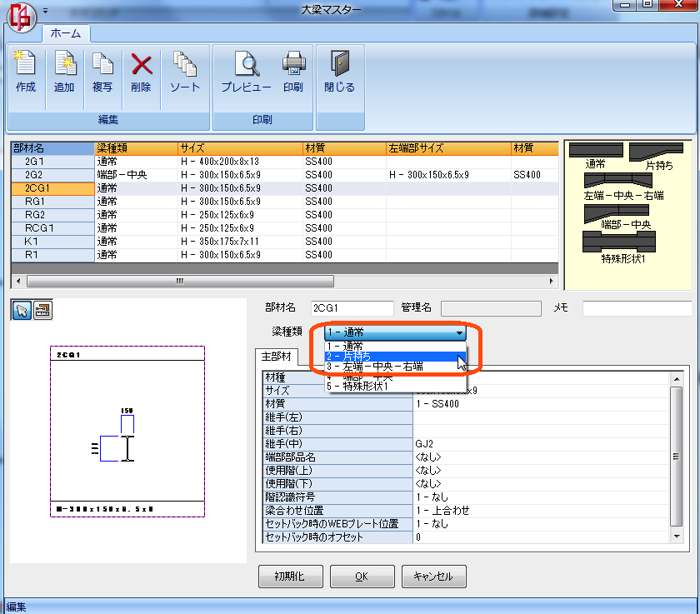This screenshot has width=700, height=614.
Task: Click the 管理名 input field
Action: click(x=491, y=308)
